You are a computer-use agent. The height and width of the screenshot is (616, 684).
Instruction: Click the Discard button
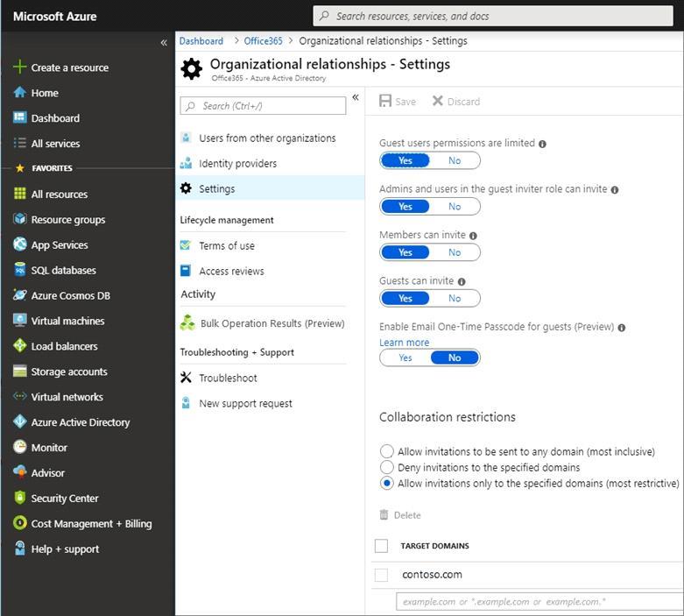[x=456, y=102]
